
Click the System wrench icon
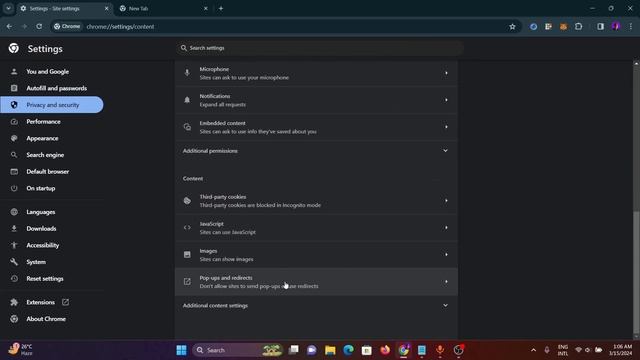(14, 262)
